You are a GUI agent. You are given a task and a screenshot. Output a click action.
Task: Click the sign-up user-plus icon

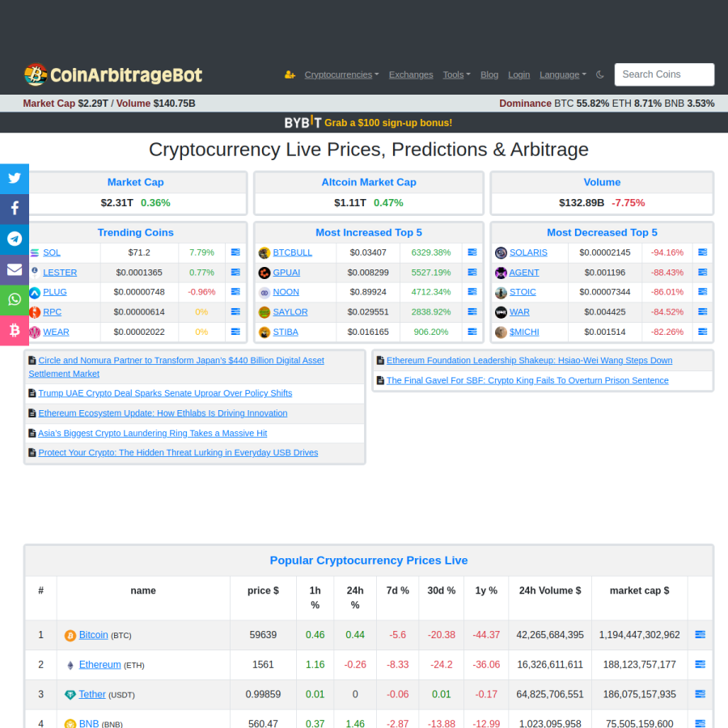290,74
